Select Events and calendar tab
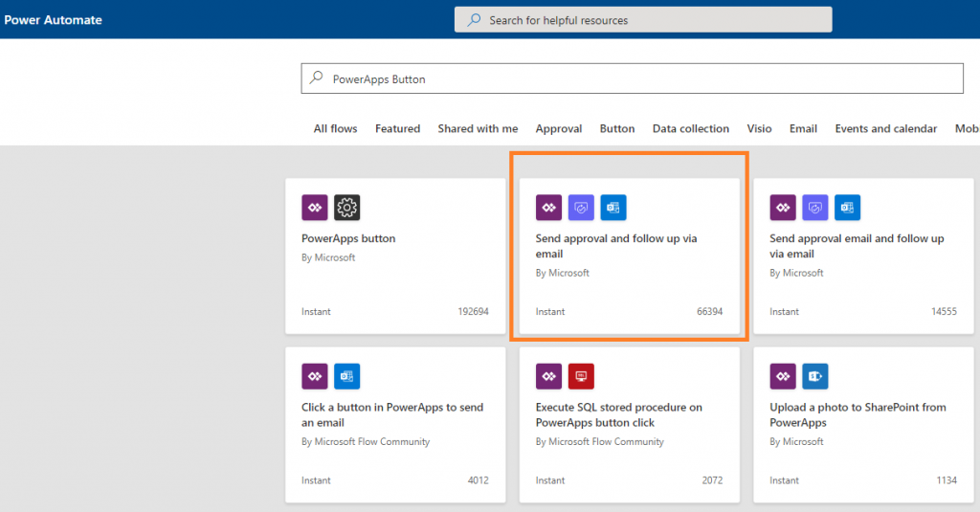Screen dimensions: 980x512 pos(885,129)
